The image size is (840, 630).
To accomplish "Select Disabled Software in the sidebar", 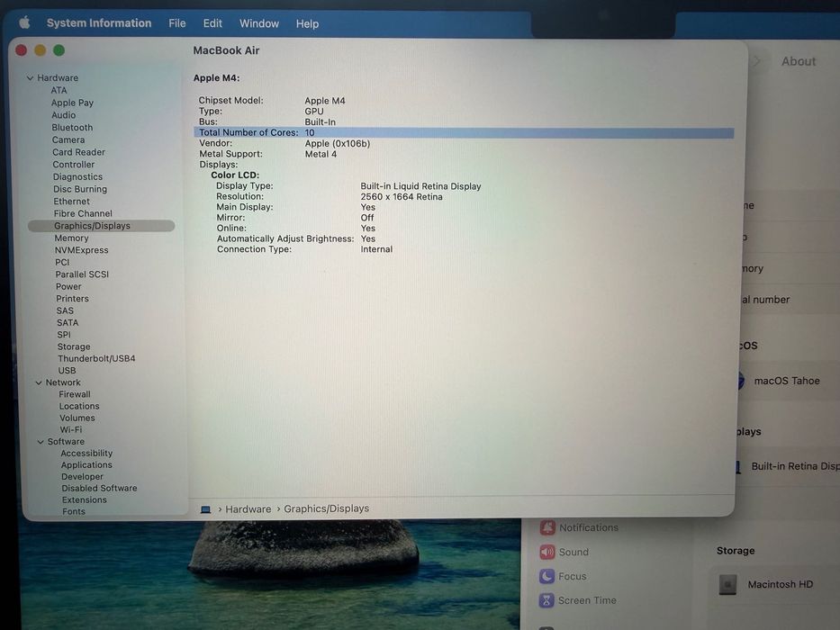I will (x=99, y=488).
